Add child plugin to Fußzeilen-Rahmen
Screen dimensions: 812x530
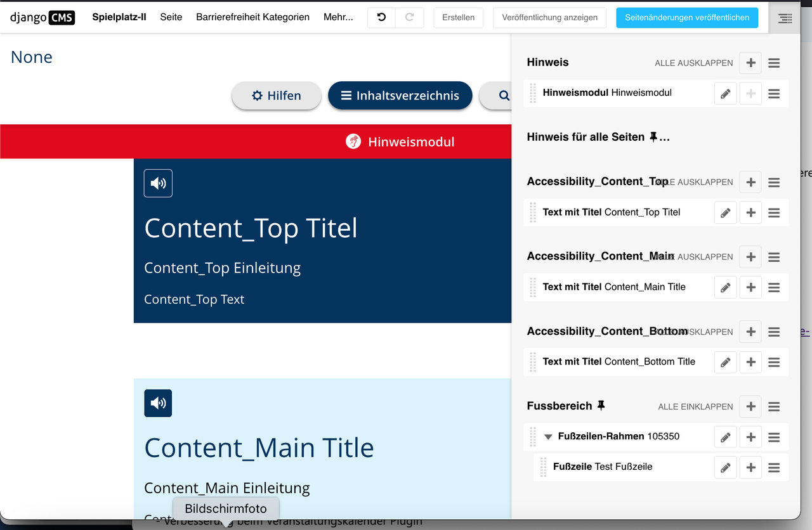750,437
